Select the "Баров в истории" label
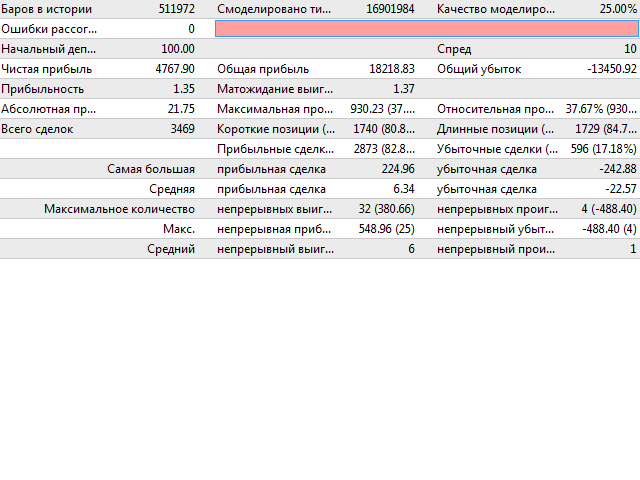This screenshot has width=640, height=480. click(x=47, y=9)
